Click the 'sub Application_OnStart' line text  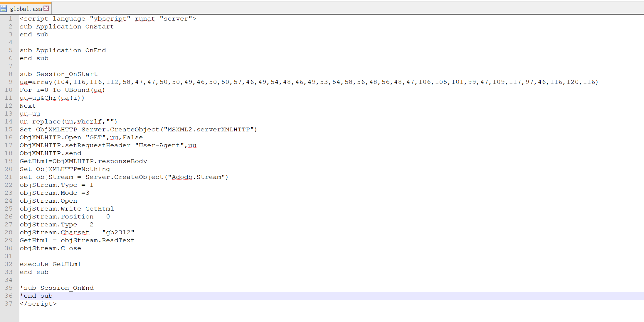point(67,27)
